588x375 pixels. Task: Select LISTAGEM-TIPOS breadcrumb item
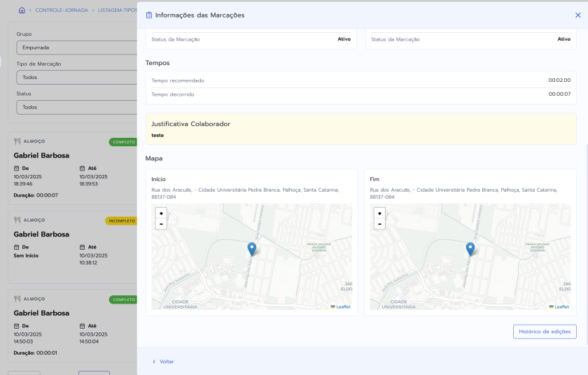click(116, 10)
